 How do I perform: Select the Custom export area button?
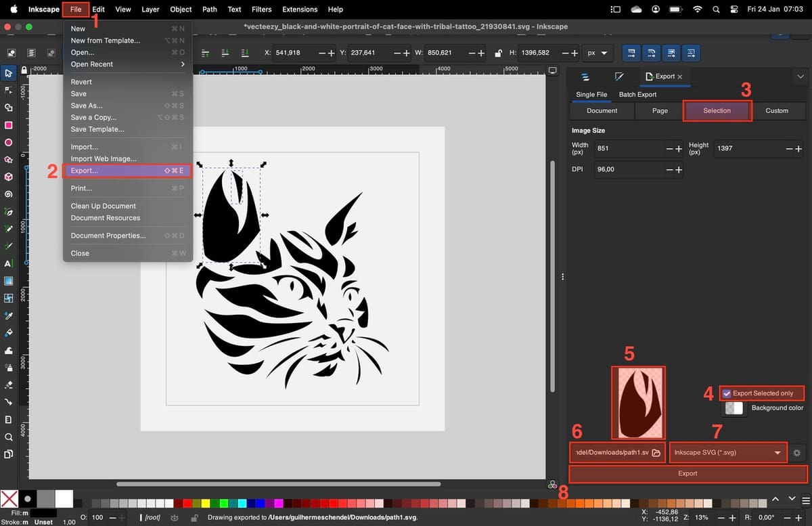point(777,110)
